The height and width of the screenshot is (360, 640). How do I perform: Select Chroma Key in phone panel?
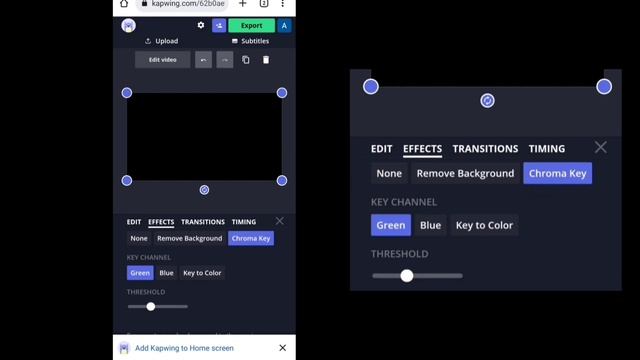[251, 238]
